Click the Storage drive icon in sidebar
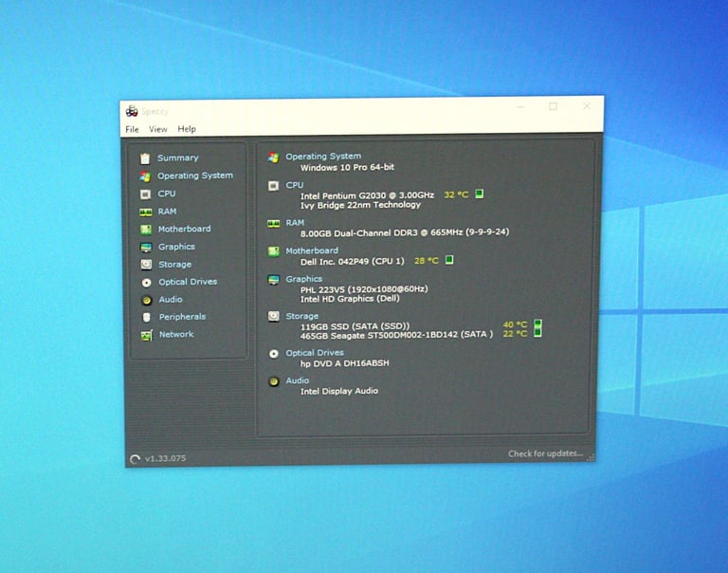 tap(146, 265)
